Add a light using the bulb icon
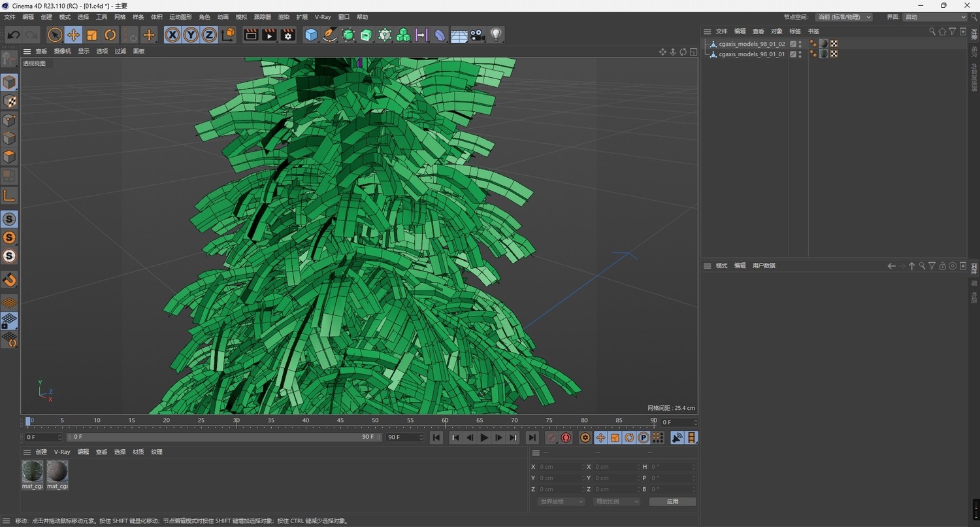 (496, 35)
